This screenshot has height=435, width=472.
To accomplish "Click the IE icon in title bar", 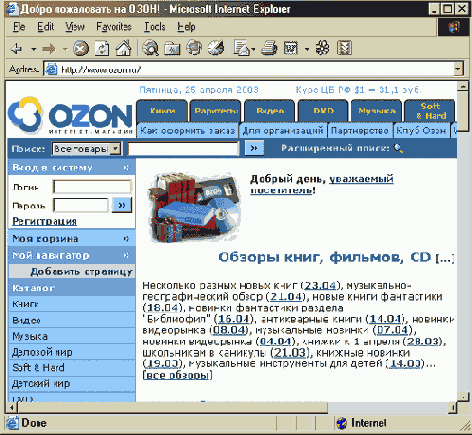I will tap(12, 8).
